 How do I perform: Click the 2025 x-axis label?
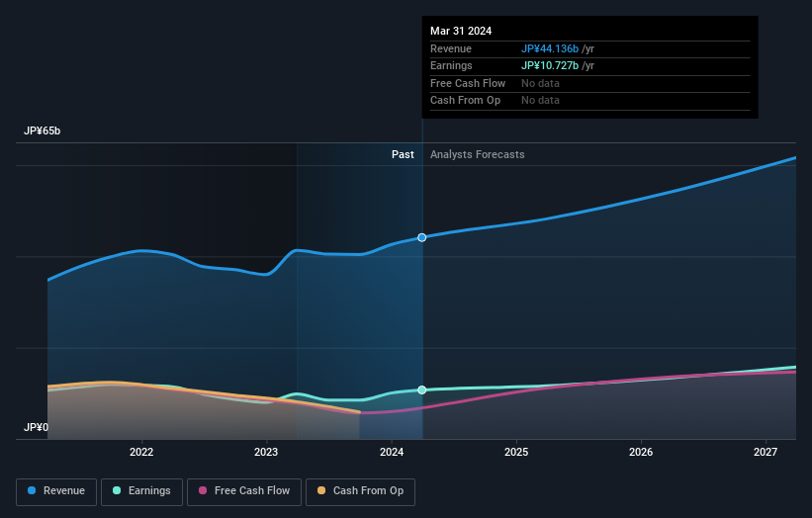tap(516, 452)
